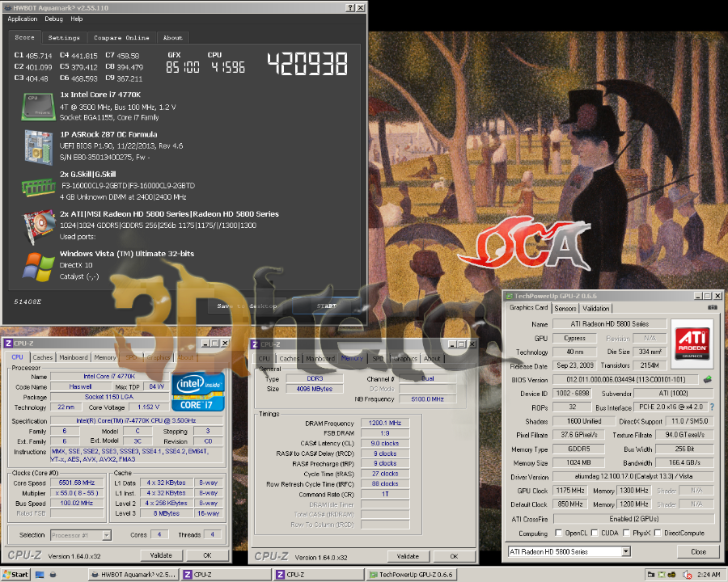Viewport: 728px width, 582px height.
Task: Click the GPU Name field in GPU-Z
Action: (x=609, y=324)
